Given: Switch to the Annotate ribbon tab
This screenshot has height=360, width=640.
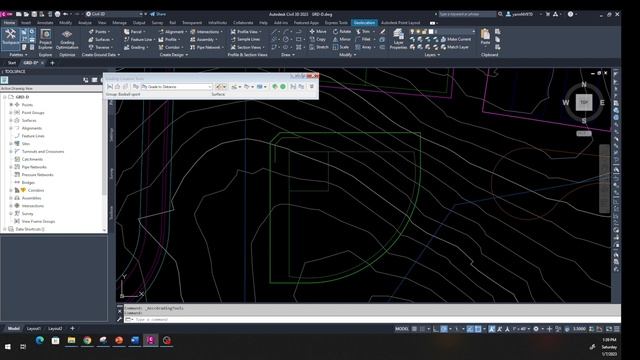Looking at the screenshot, I should pos(45,22).
